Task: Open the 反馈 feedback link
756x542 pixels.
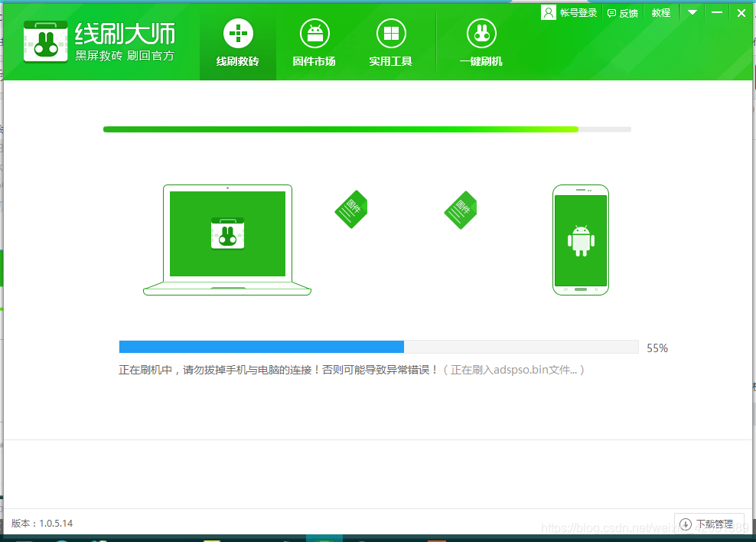Action: [x=622, y=14]
